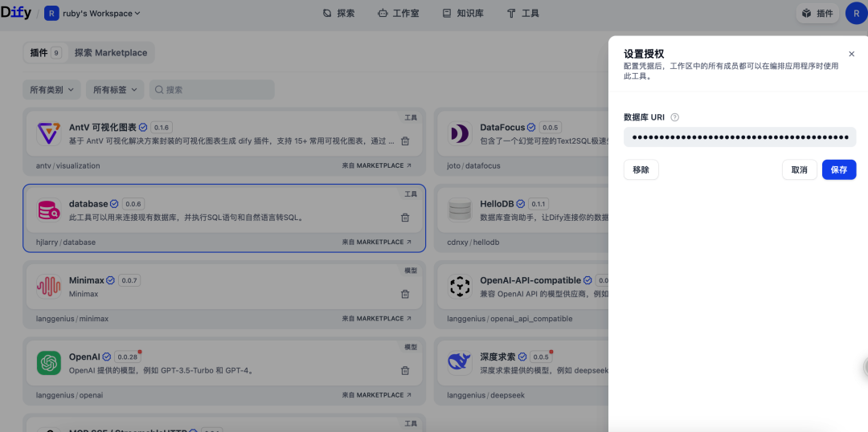
Task: Click the 保存 button
Action: [x=839, y=169]
